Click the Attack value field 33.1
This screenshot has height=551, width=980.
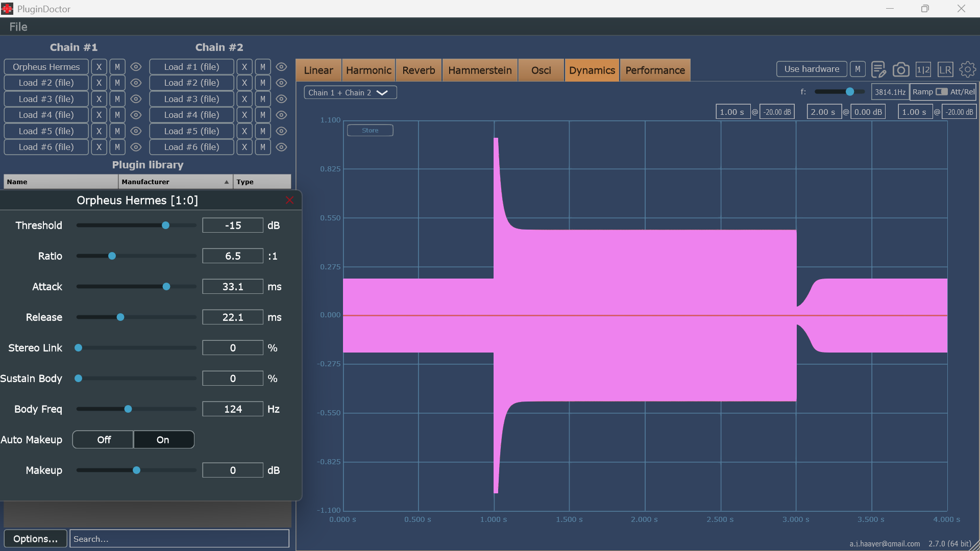point(233,287)
